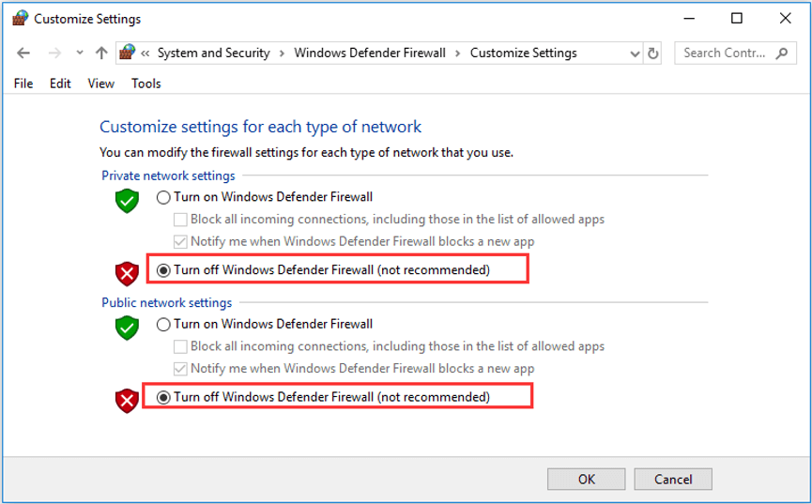Click the green shield under Private network
Viewport: 812px width, 504px height.
click(x=127, y=200)
